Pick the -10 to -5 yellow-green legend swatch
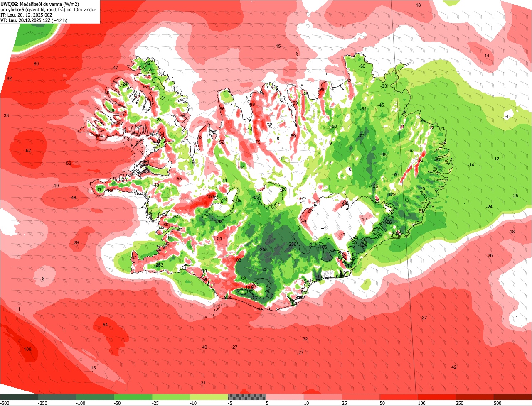 tap(209, 397)
